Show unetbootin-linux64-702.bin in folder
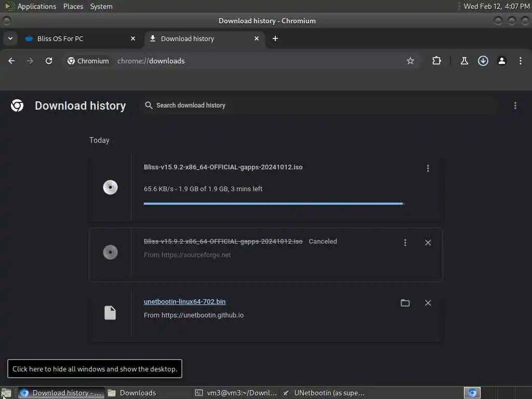The image size is (532, 399). 405,303
